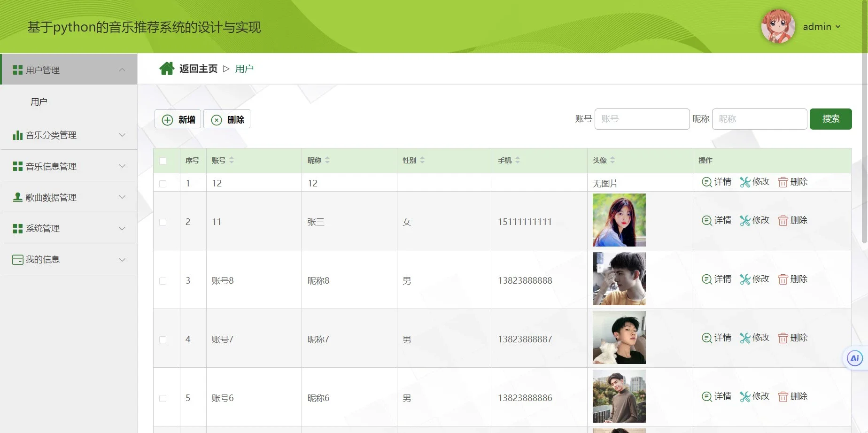This screenshot has width=868, height=433.
Task: Open the admin dropdown arrow
Action: pos(838,27)
